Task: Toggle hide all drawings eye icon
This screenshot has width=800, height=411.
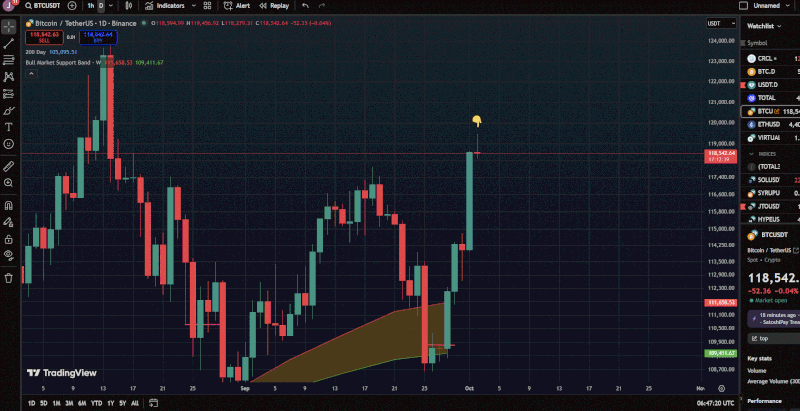Action: tap(9, 255)
